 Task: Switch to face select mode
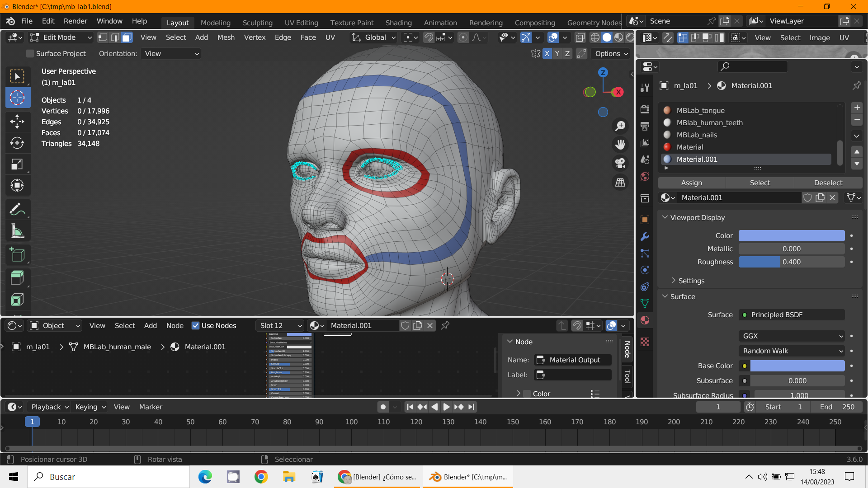click(127, 38)
